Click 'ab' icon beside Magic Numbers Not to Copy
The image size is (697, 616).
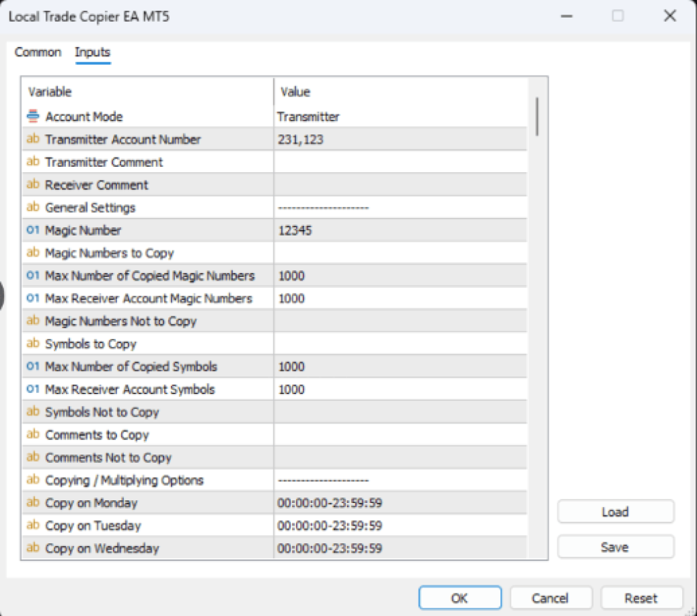33,321
